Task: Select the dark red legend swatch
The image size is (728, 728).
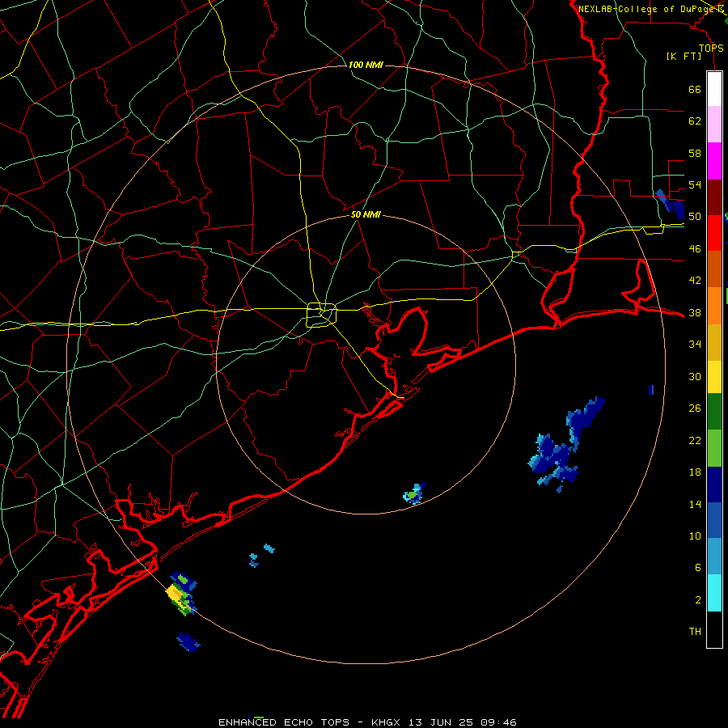Action: [714, 197]
